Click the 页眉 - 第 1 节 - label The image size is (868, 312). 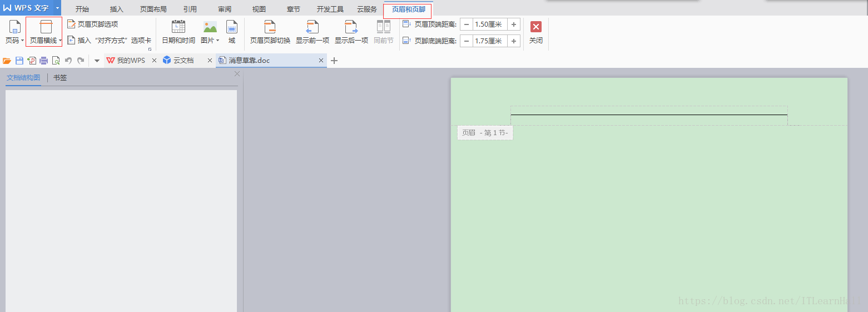pyautogui.click(x=485, y=133)
